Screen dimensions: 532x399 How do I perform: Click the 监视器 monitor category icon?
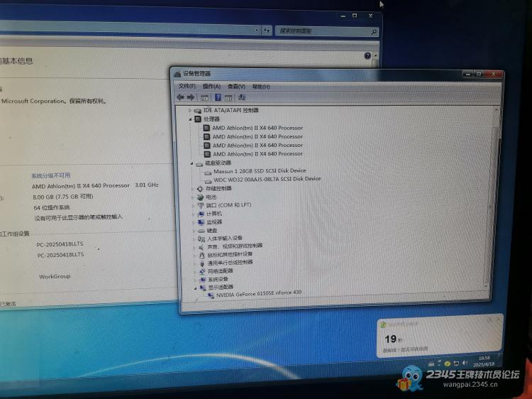click(x=201, y=222)
